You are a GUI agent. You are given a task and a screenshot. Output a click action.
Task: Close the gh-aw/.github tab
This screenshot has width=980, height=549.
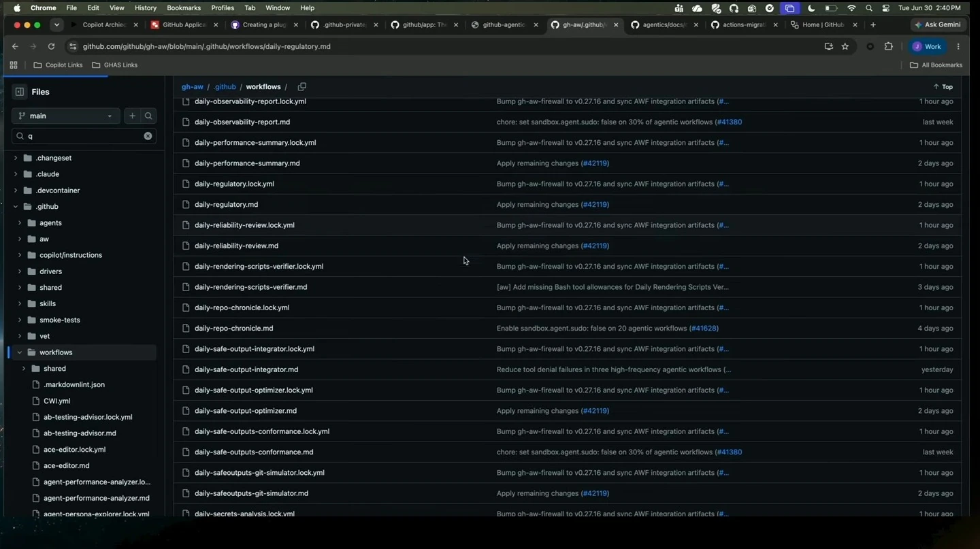(x=616, y=24)
